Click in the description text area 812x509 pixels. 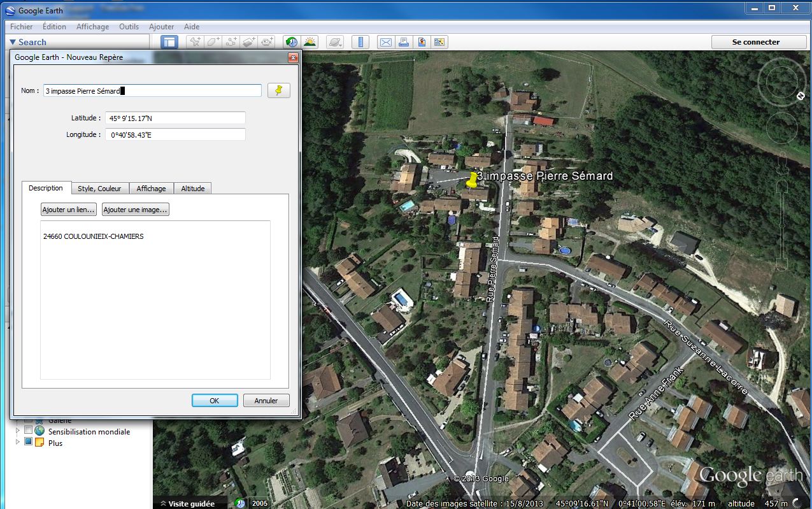pos(155,300)
